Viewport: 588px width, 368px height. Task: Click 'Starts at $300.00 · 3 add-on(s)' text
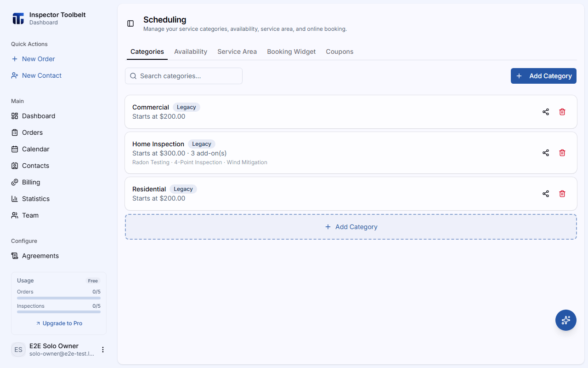pos(180,153)
